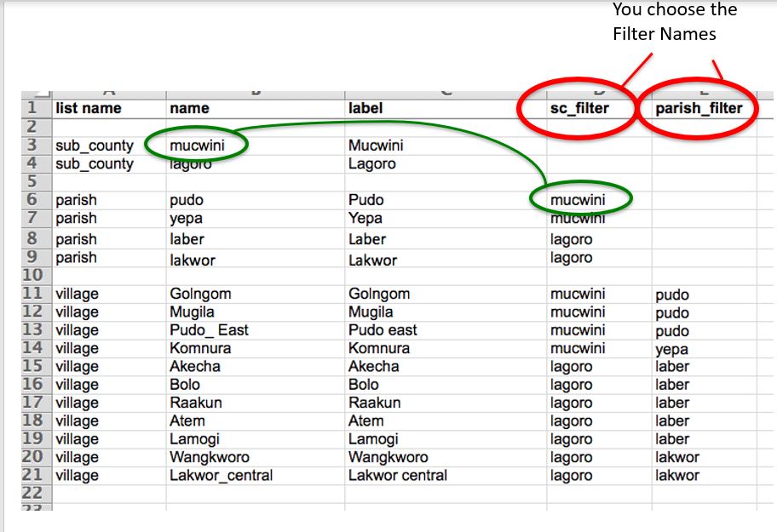Click the "Pudo east" label cell
Image resolution: width=777 pixels, height=532 pixels.
[383, 330]
